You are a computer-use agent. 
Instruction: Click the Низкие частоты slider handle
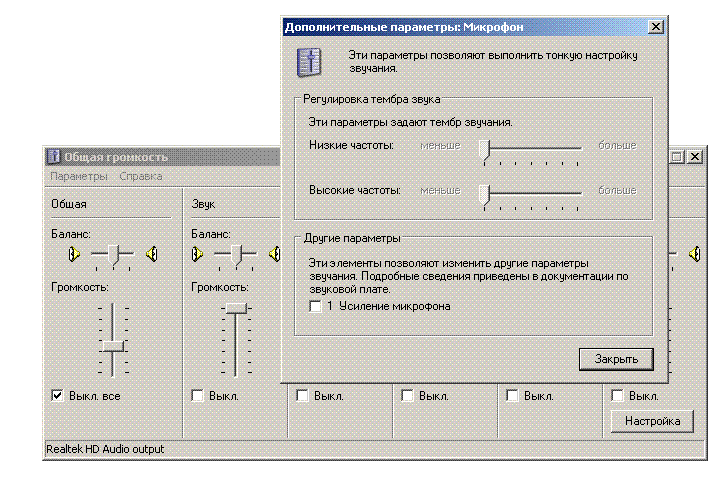pos(486,150)
